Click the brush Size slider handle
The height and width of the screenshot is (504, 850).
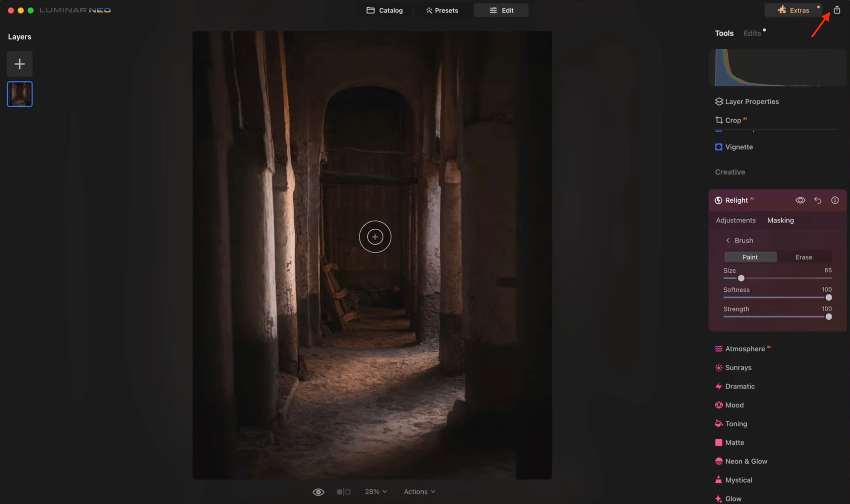coord(741,278)
